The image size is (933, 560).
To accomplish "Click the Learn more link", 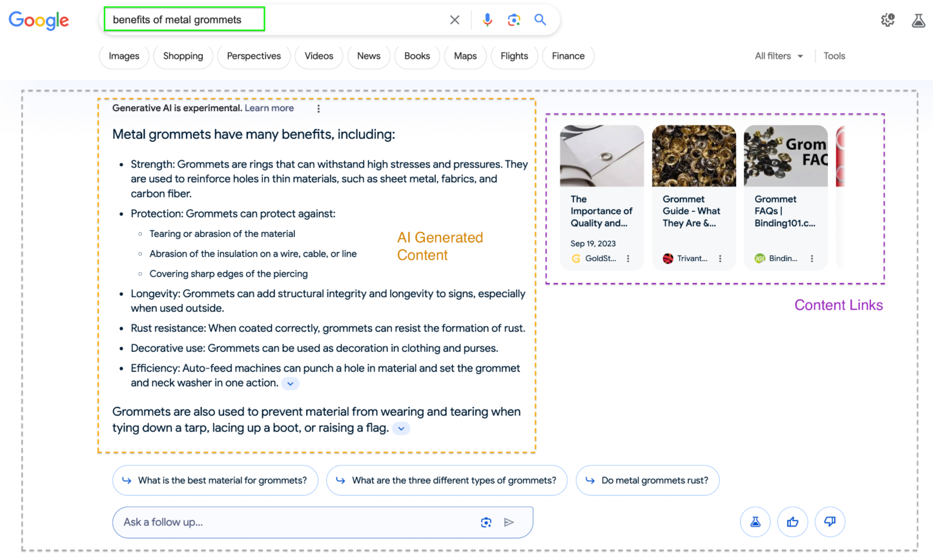I will point(269,108).
